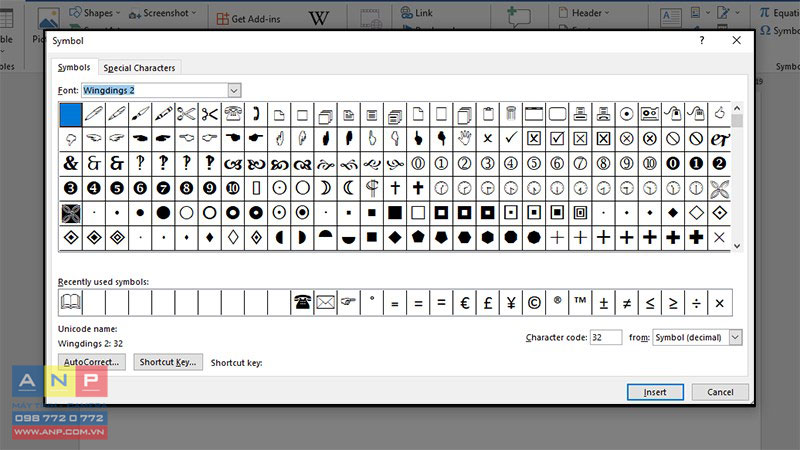Click the Insert button

click(x=655, y=392)
